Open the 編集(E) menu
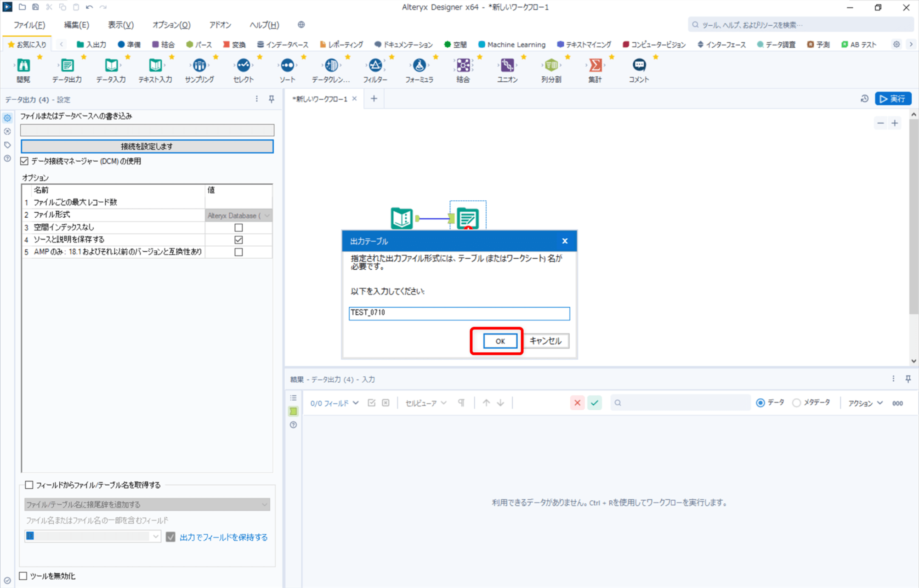Screen dimensions: 919x588 tap(77, 25)
